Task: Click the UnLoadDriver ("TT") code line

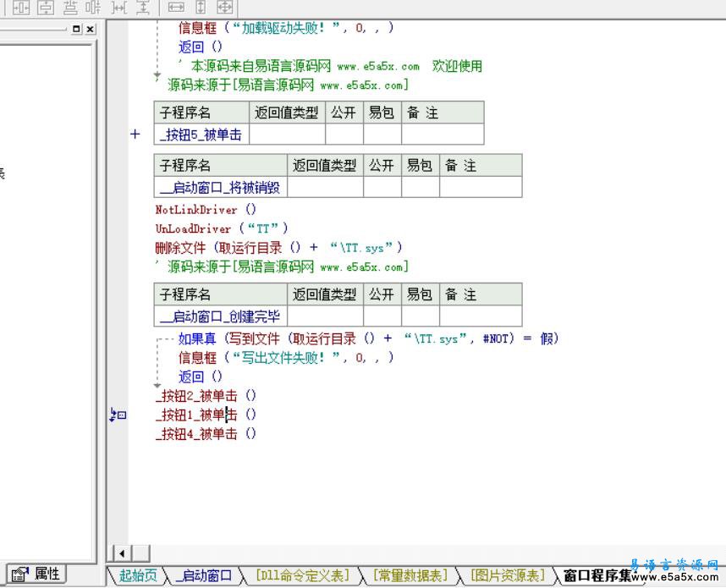Action: click(222, 228)
